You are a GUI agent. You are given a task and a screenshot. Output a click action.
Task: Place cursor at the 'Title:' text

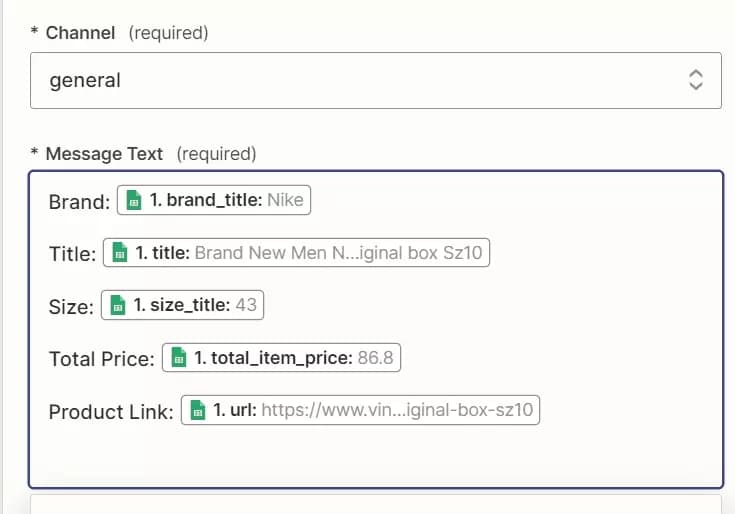click(x=72, y=254)
